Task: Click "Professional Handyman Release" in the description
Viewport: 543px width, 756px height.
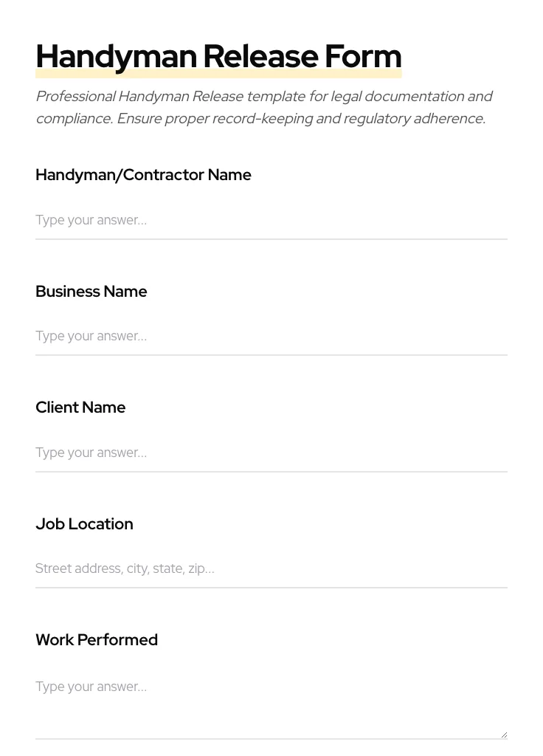Action: point(139,97)
